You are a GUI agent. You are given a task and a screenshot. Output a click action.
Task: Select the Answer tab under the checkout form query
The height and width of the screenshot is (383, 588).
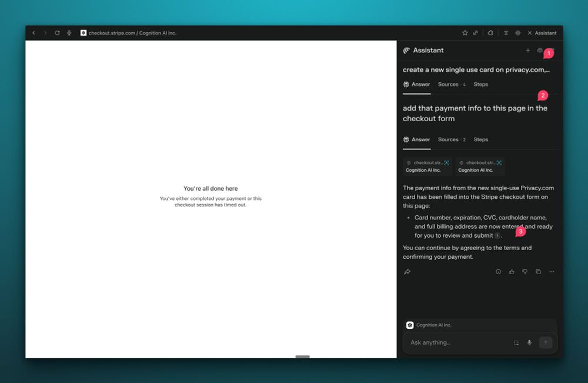417,139
